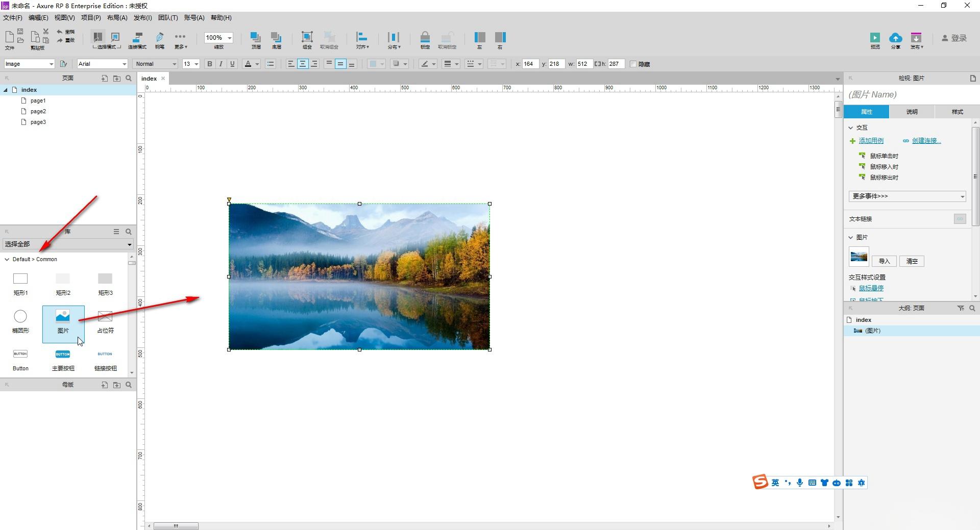
Task: Click the 添加用例 add case link
Action: point(871,141)
